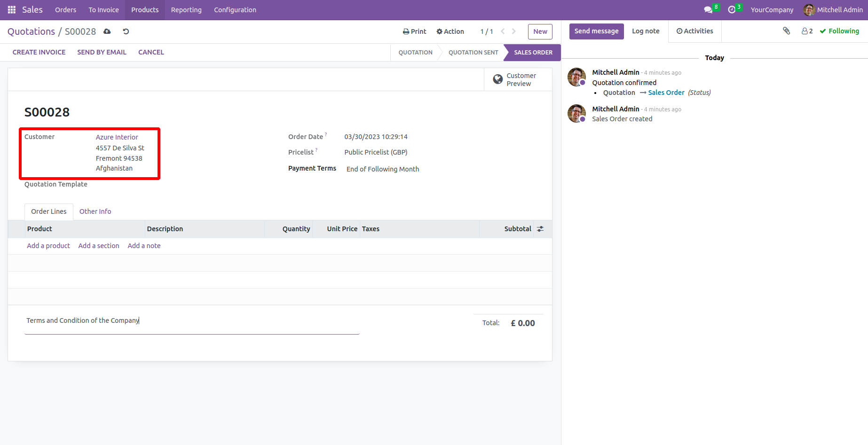Click Add a product
Screen dimensions: 868x445
coord(48,246)
